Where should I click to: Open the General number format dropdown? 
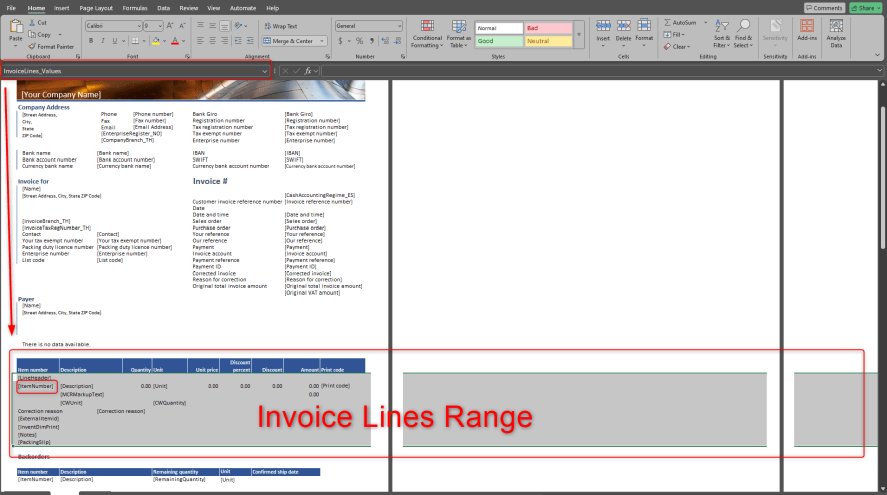[x=369, y=25]
